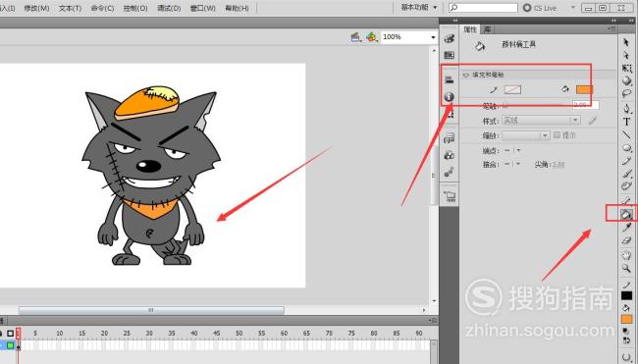Viewport: 638px width, 364px height.
Task: Select the Oval shape tool
Action: coord(626,148)
